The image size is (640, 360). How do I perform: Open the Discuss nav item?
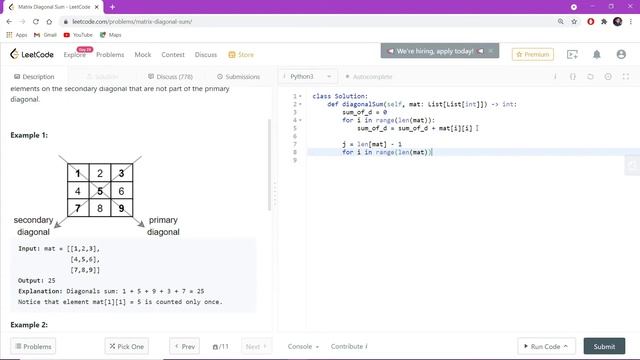point(206,55)
